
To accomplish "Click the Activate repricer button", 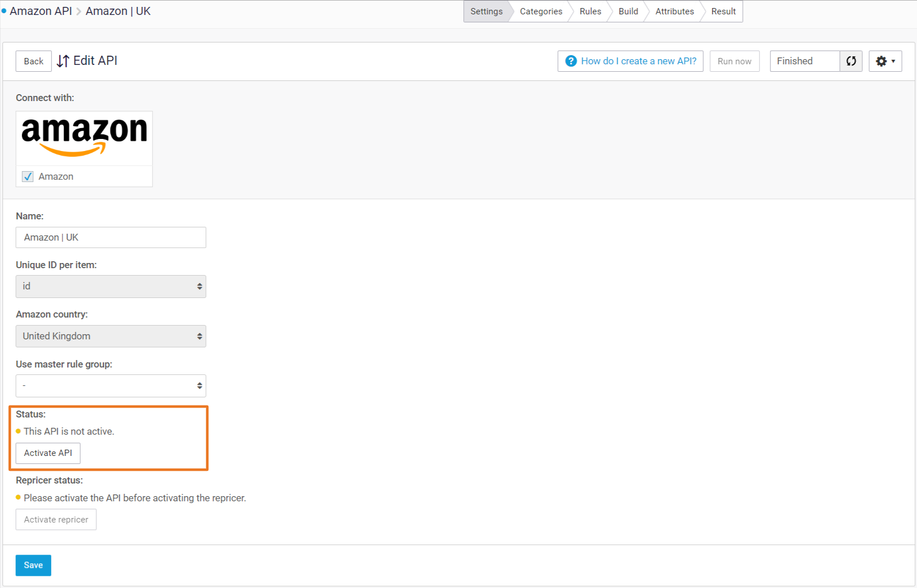I will click(56, 520).
